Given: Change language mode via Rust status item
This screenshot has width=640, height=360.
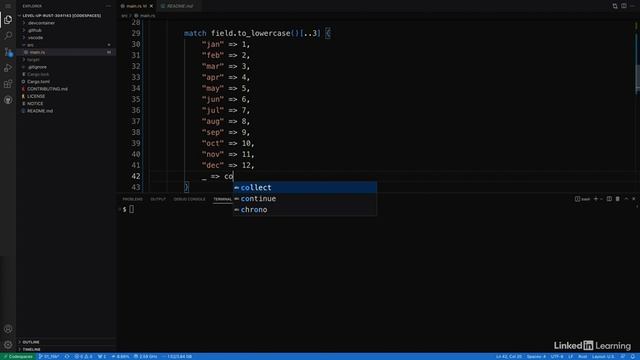Looking at the screenshot, I should [x=582, y=357].
